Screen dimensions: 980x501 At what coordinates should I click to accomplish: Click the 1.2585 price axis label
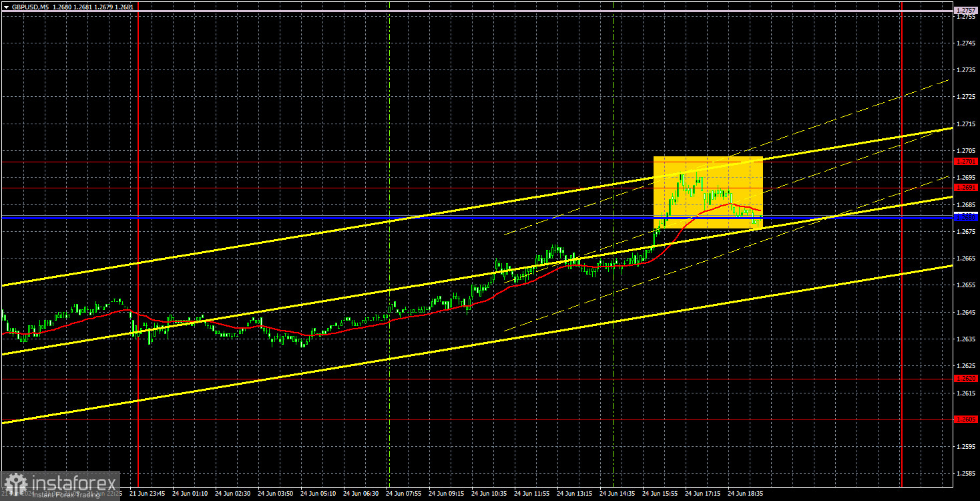coord(966,474)
